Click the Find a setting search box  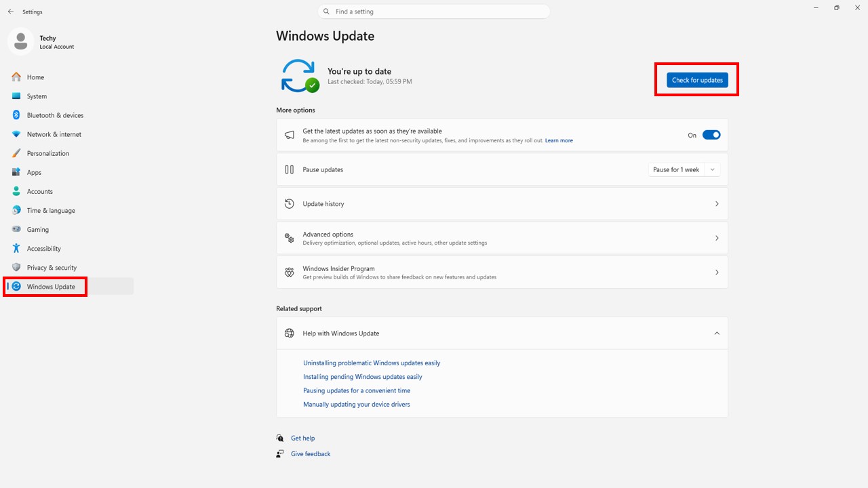[x=434, y=12]
